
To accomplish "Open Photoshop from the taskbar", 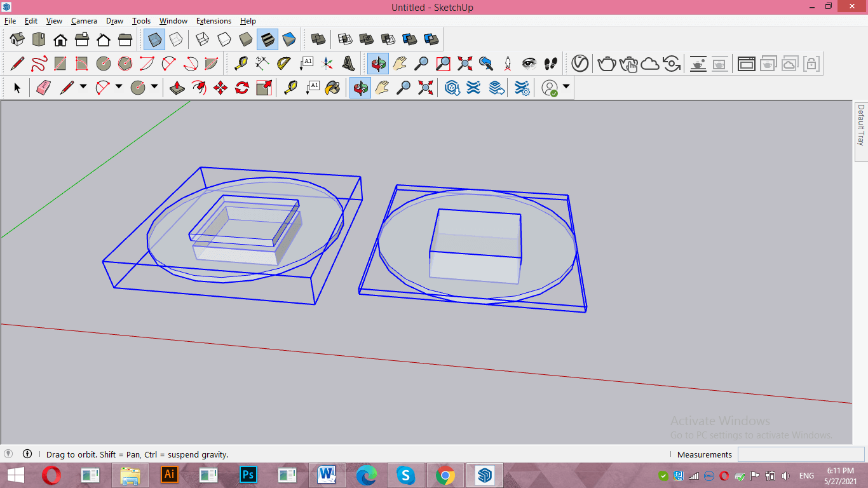I will pyautogui.click(x=248, y=475).
